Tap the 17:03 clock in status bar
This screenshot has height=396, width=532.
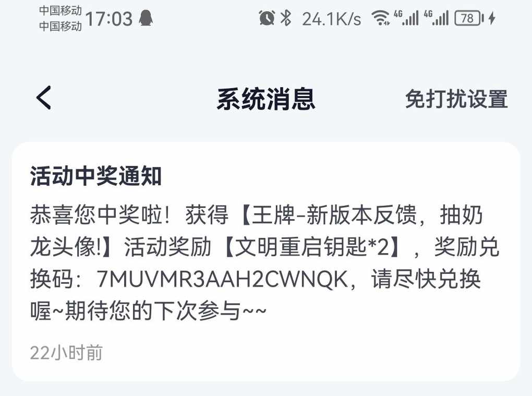(108, 19)
